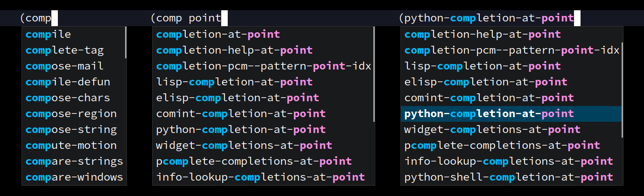The height and width of the screenshot is (196, 644).
Task: Choose python-shell-completion-at-point in right popup
Action: tap(511, 177)
